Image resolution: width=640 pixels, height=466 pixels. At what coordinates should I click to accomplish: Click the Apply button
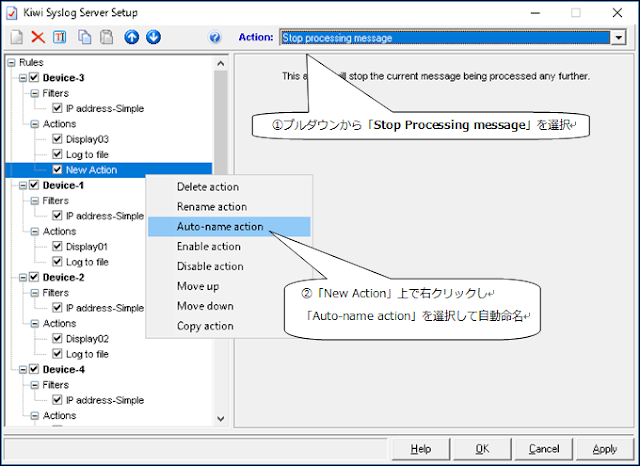click(605, 449)
